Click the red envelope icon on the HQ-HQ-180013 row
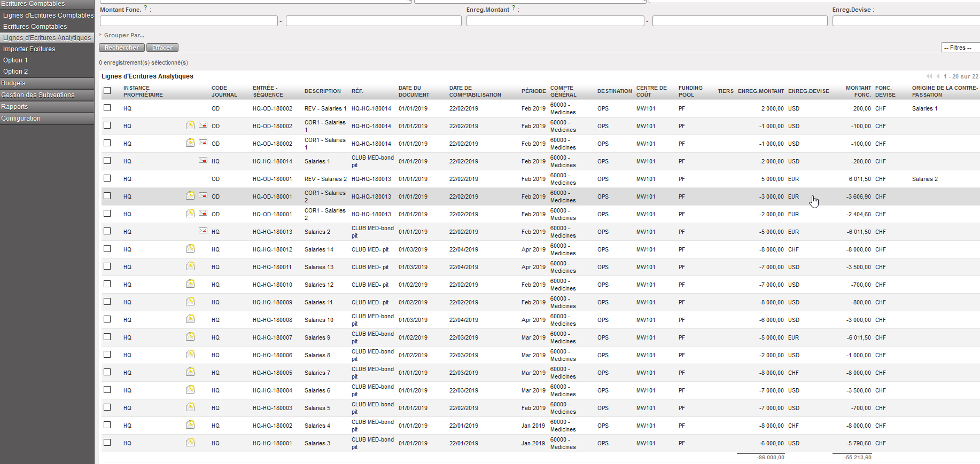980x464 pixels. tap(203, 231)
